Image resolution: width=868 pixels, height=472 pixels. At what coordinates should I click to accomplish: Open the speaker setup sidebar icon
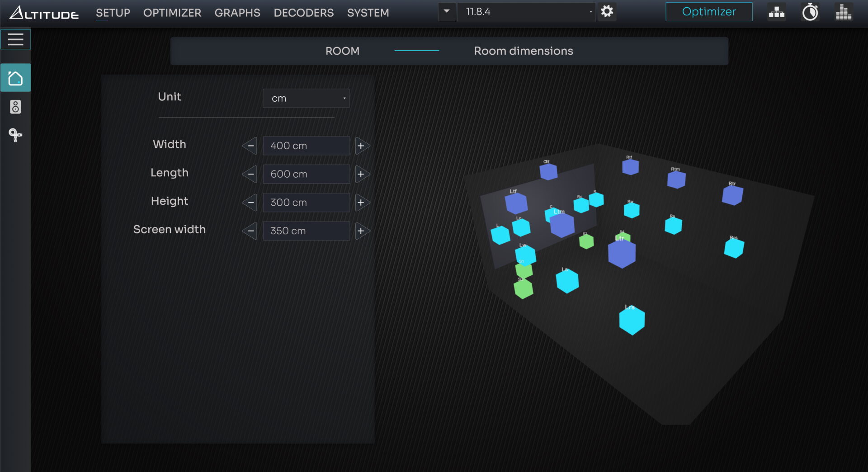pyautogui.click(x=15, y=107)
